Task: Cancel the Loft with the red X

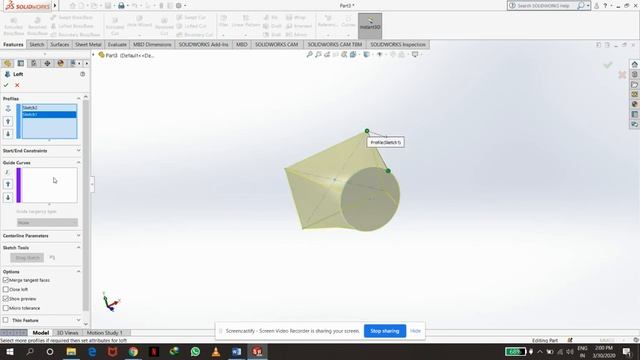Action: pos(17,85)
